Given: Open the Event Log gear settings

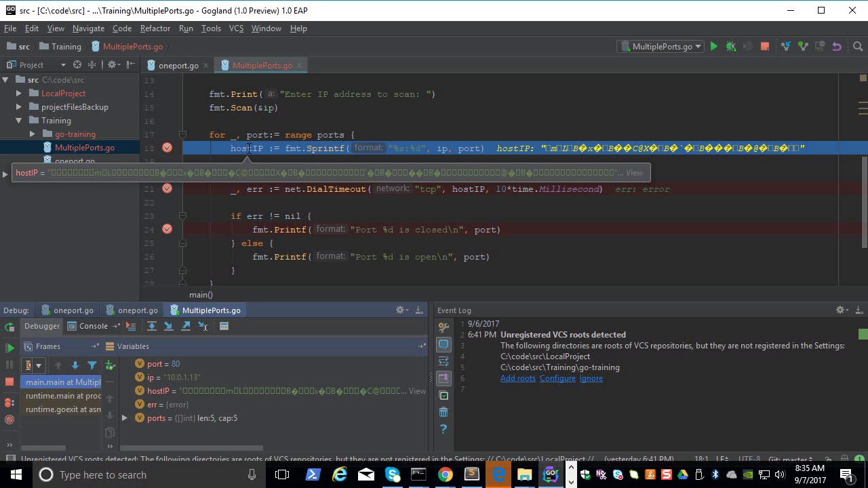Looking at the screenshot, I should 840,310.
